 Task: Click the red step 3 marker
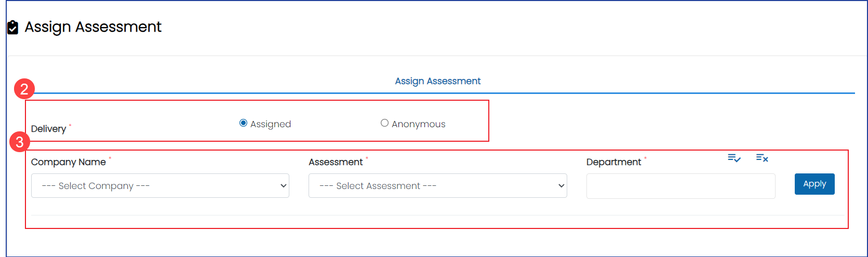pos(20,142)
